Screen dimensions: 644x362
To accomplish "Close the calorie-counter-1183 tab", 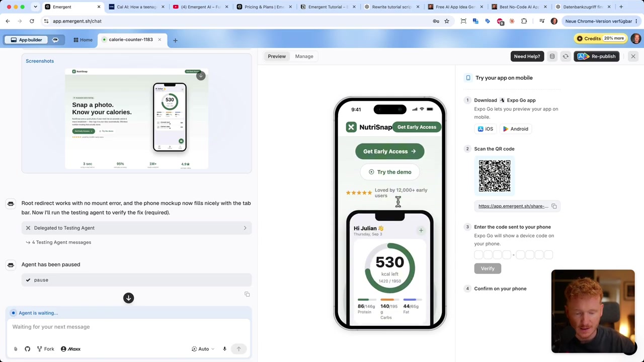I will click(159, 40).
